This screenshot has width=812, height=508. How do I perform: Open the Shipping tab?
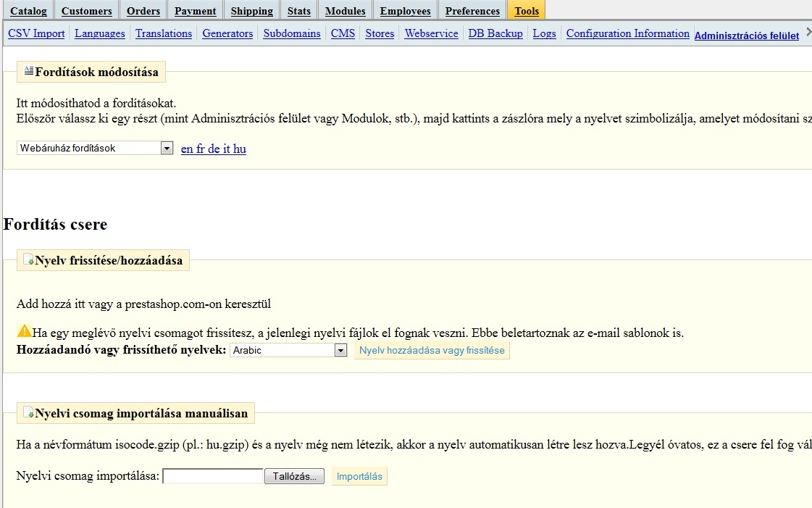[x=251, y=11]
